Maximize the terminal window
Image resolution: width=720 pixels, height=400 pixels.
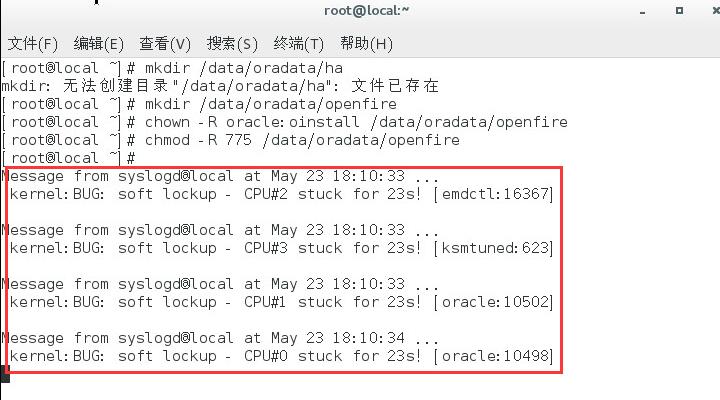click(x=679, y=10)
